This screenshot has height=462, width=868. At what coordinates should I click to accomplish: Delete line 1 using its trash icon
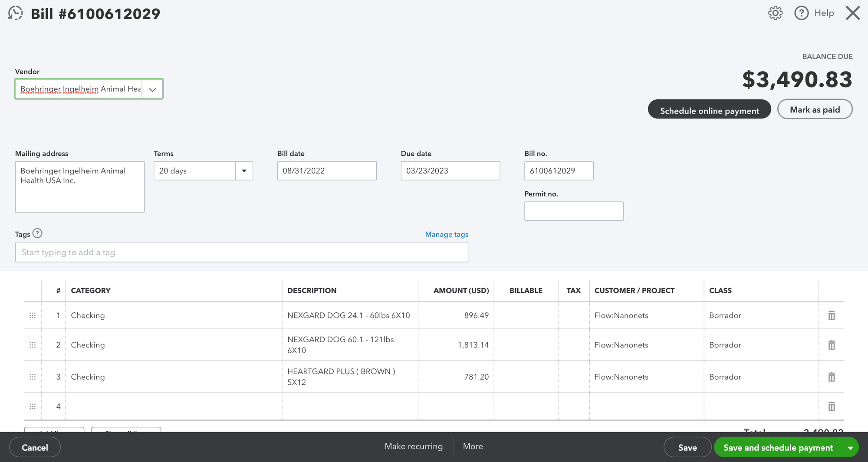click(x=831, y=315)
